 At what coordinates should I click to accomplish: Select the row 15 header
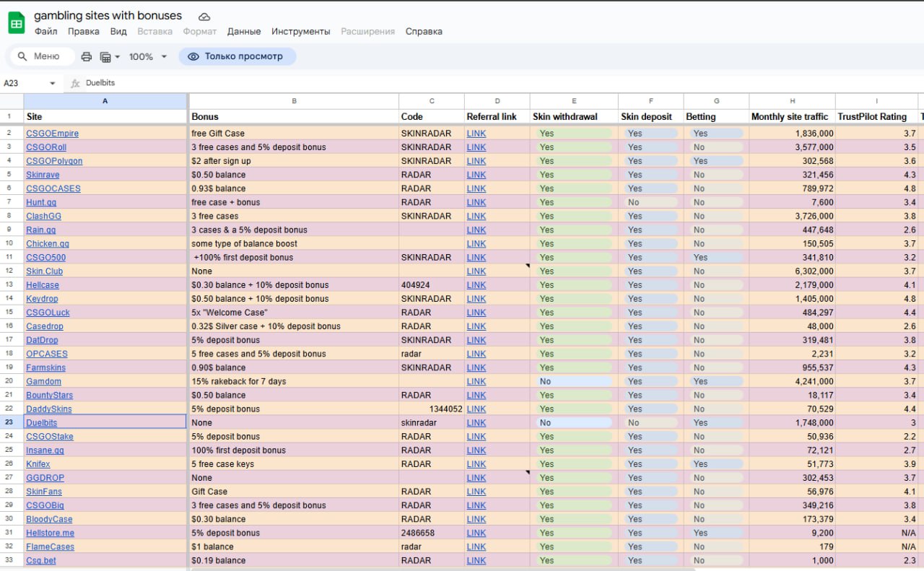[x=11, y=313]
